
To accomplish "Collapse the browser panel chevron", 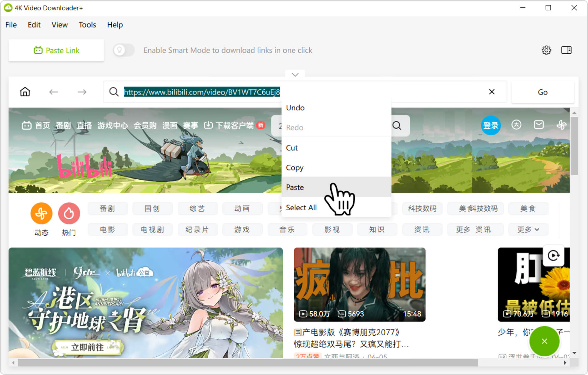I will [295, 74].
